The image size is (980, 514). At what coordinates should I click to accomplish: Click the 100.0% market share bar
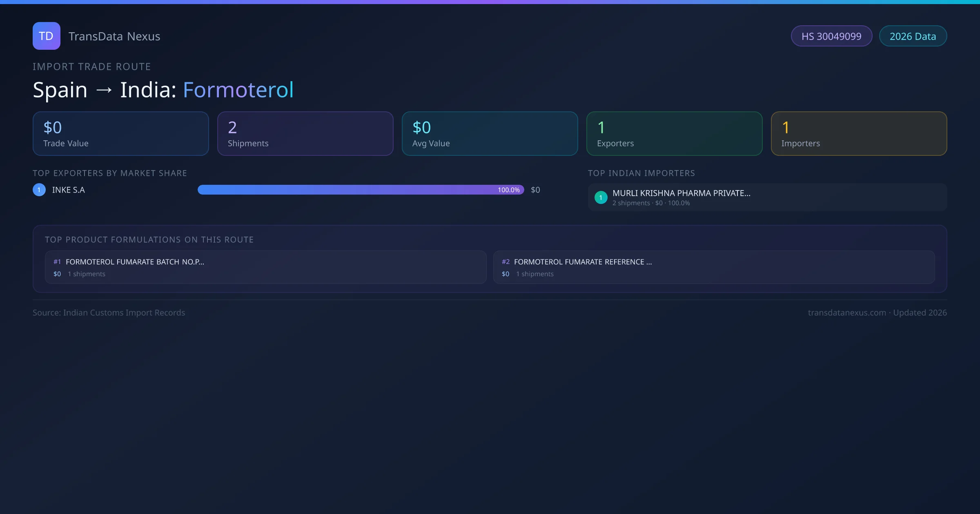360,190
